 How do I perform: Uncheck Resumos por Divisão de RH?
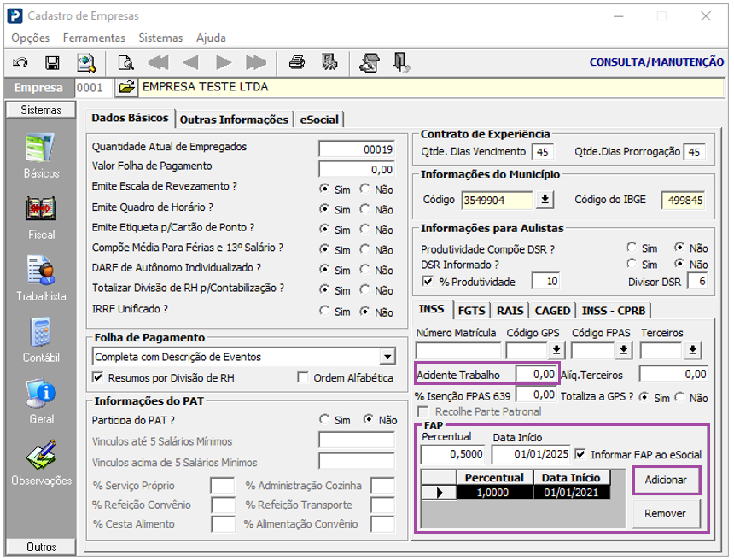click(97, 378)
